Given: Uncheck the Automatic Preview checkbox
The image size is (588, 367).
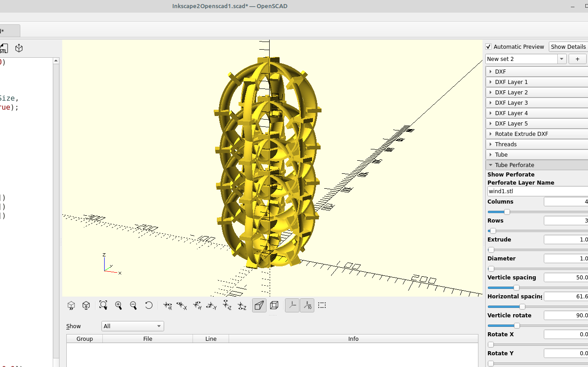Looking at the screenshot, I should click(x=488, y=46).
